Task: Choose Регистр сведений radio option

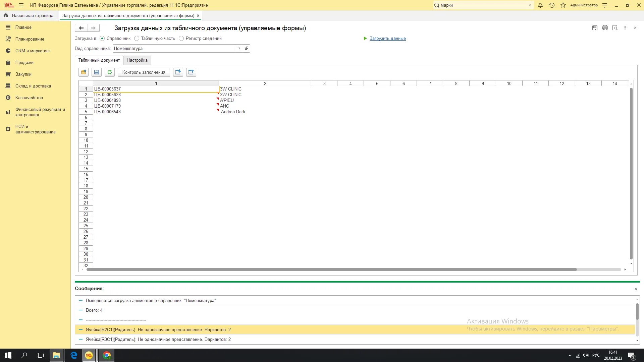Action: point(181,39)
